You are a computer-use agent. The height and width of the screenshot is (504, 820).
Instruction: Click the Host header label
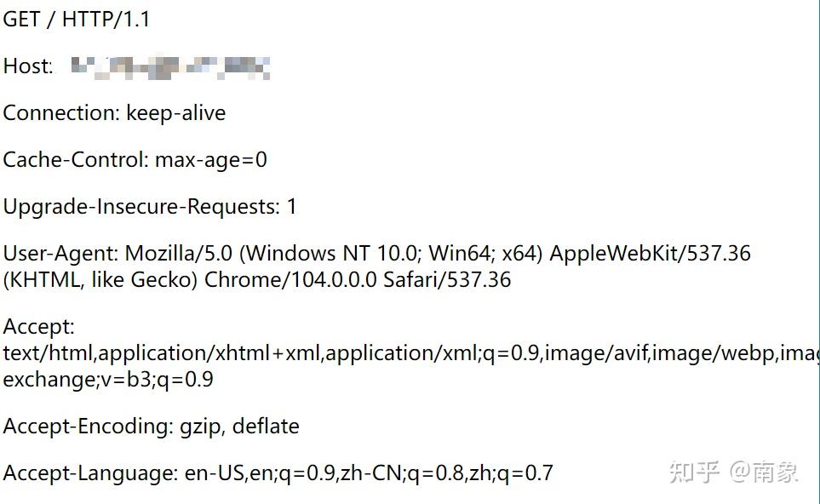[28, 66]
